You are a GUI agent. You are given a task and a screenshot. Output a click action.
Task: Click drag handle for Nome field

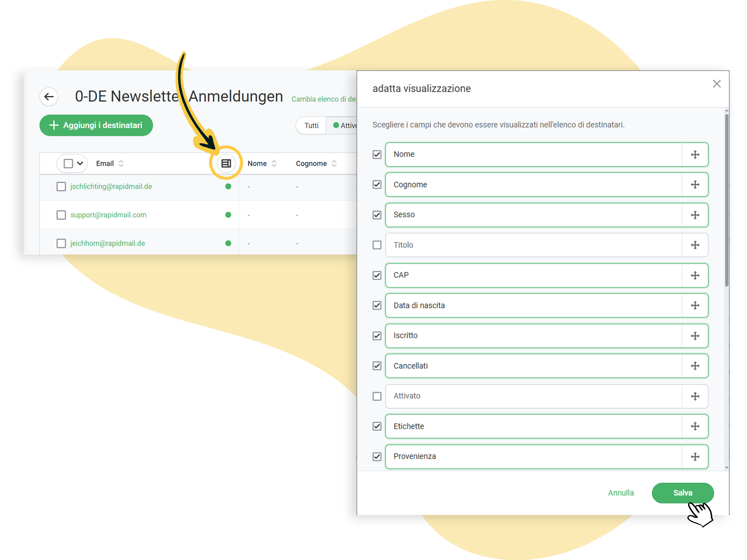point(695,155)
